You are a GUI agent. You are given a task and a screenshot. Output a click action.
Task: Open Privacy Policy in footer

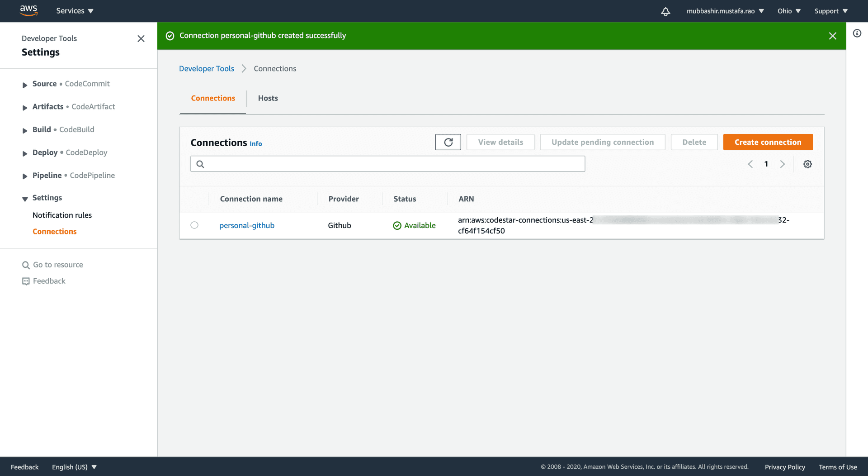(785, 467)
